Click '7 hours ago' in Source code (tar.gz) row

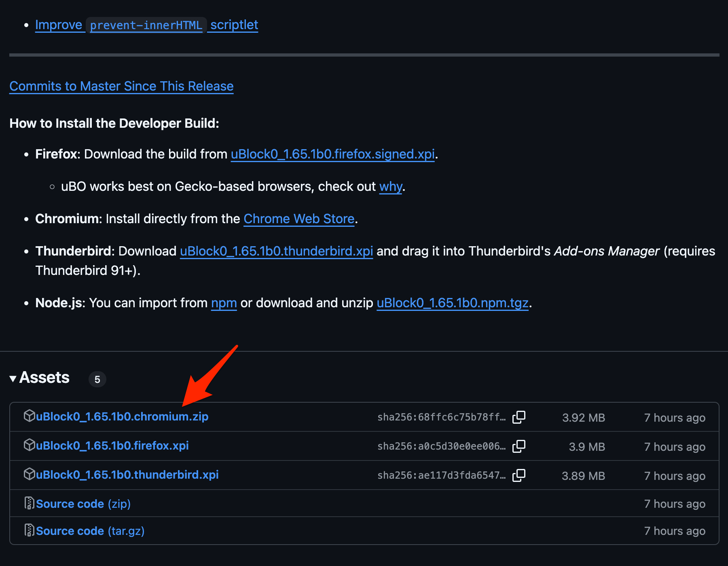click(x=675, y=531)
